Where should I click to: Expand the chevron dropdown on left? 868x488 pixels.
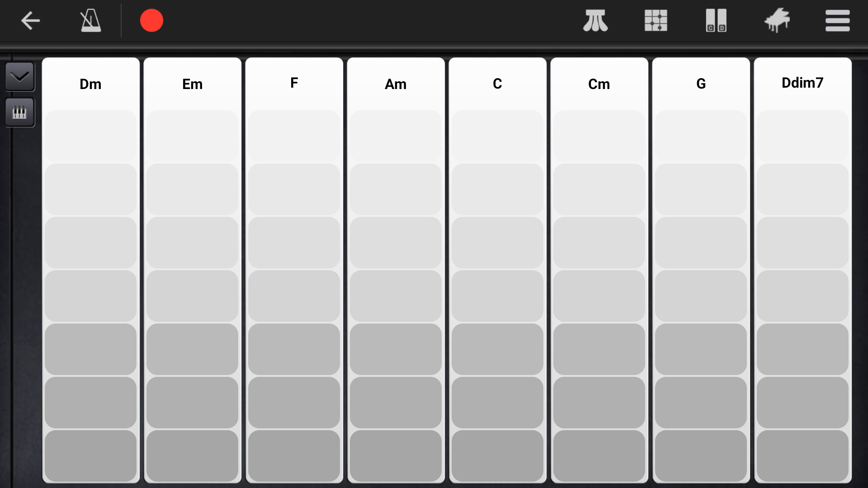[19, 76]
